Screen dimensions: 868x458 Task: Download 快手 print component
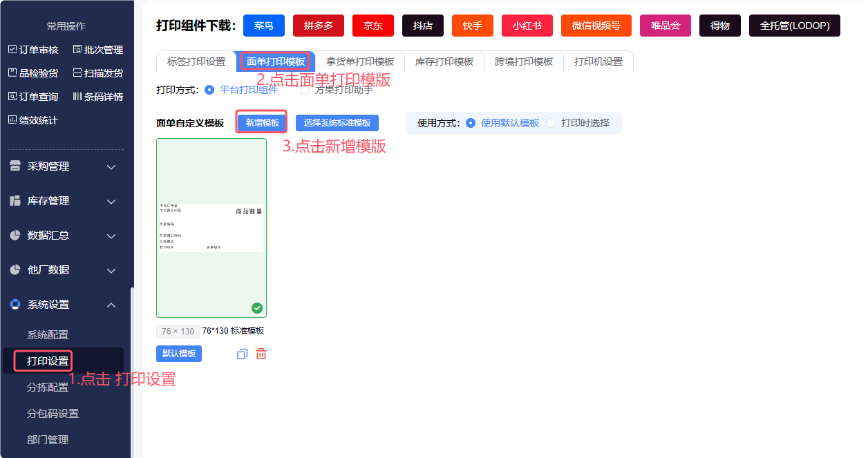[473, 26]
